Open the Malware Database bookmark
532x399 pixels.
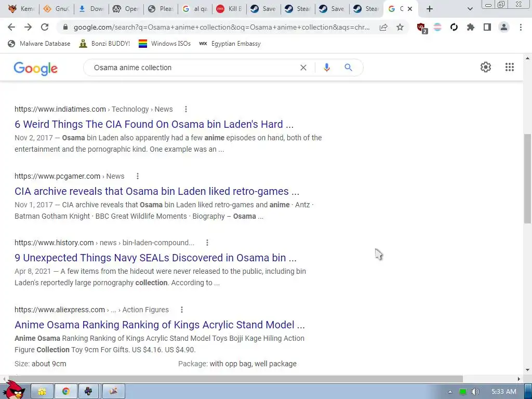39,44
